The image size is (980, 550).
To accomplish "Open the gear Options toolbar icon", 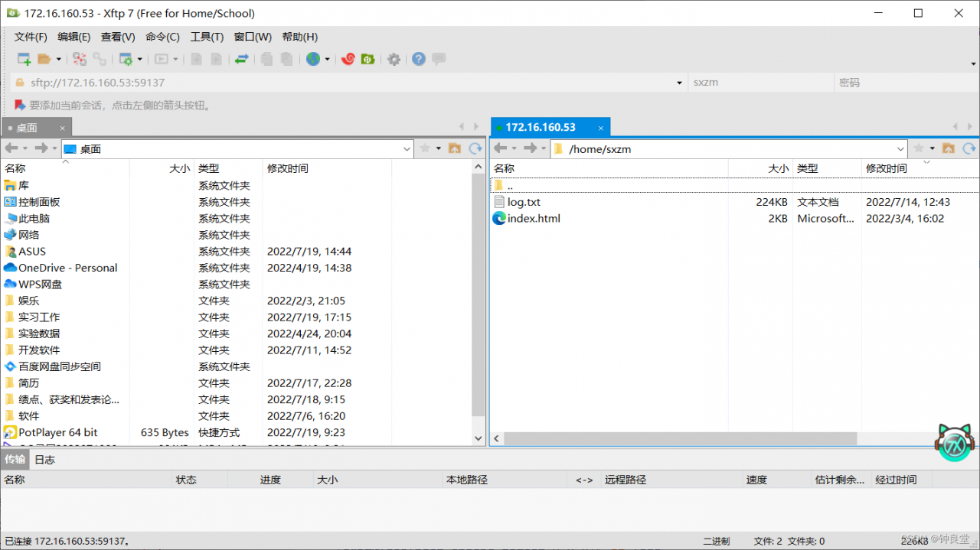I will (394, 59).
